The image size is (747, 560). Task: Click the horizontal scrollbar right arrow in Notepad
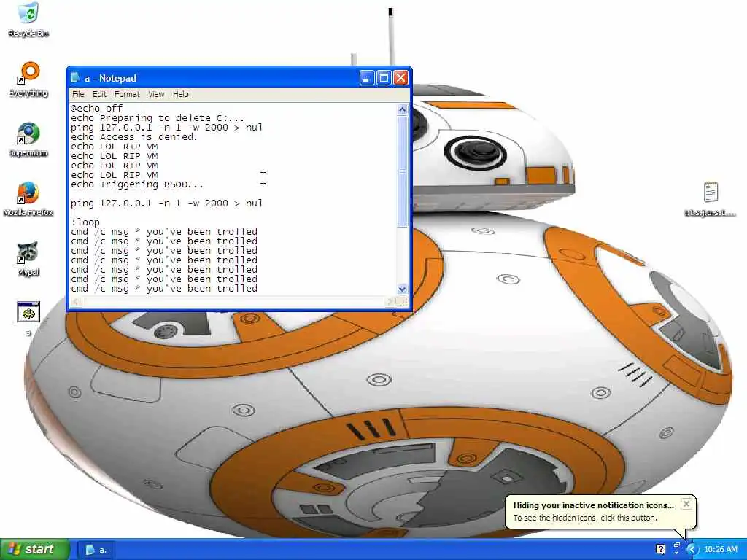[x=390, y=301]
